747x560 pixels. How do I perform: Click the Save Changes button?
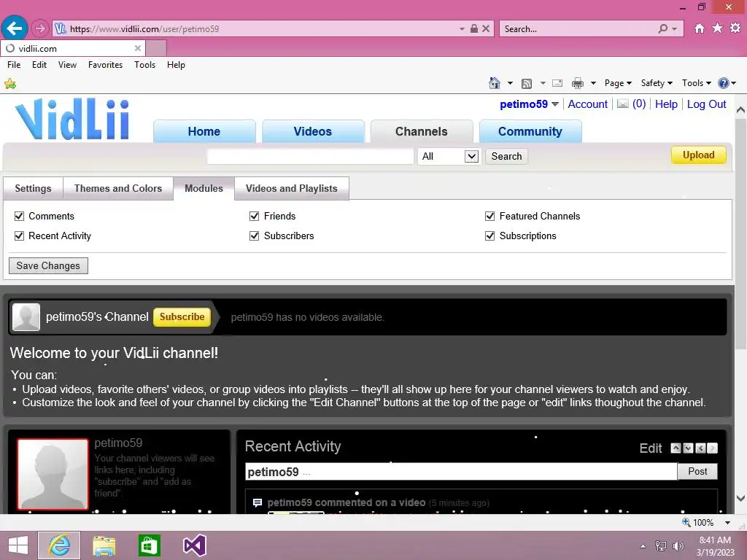(x=48, y=265)
